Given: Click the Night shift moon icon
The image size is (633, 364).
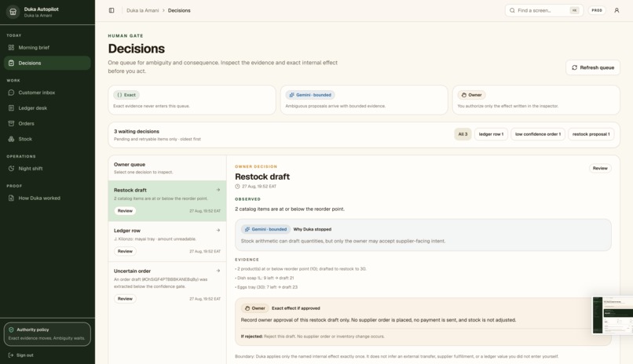Looking at the screenshot, I should point(11,169).
